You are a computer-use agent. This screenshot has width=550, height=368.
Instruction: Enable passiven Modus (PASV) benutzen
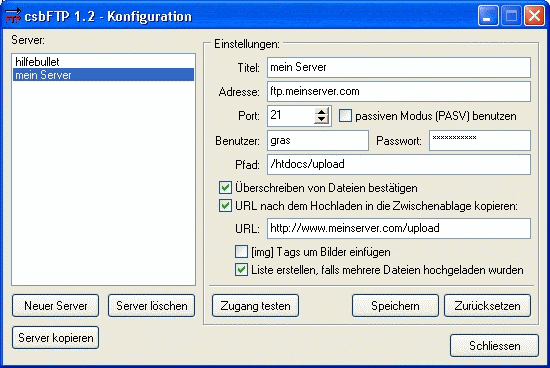[345, 116]
